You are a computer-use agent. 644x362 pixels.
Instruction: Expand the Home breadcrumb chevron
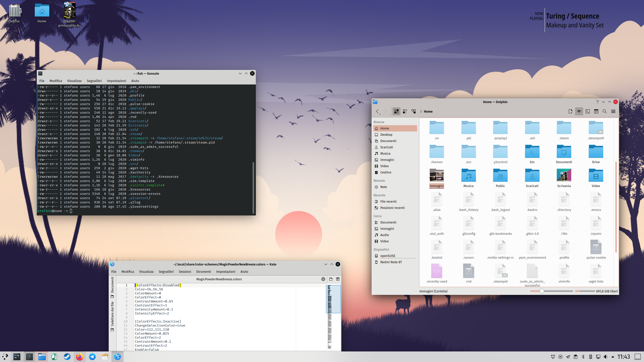point(421,111)
